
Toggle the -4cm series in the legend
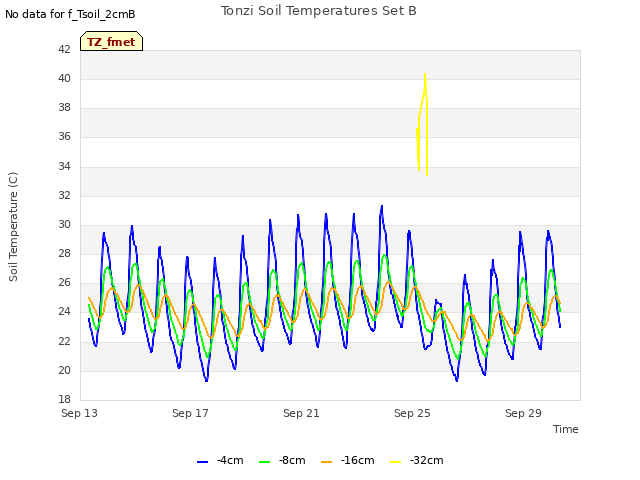220,460
